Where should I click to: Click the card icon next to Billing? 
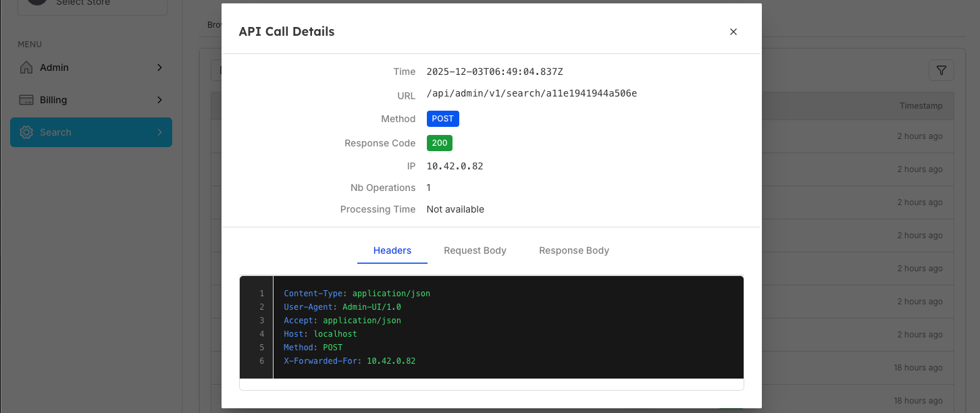(x=26, y=100)
